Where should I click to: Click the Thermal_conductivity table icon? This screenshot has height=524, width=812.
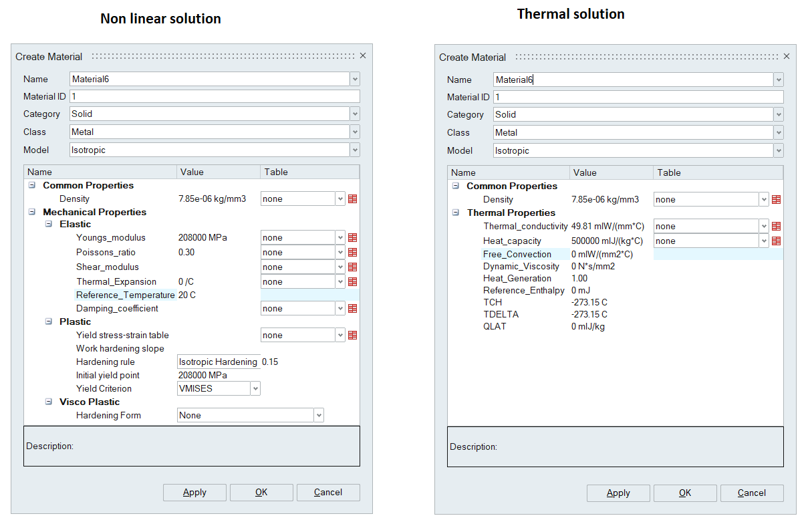coord(776,227)
